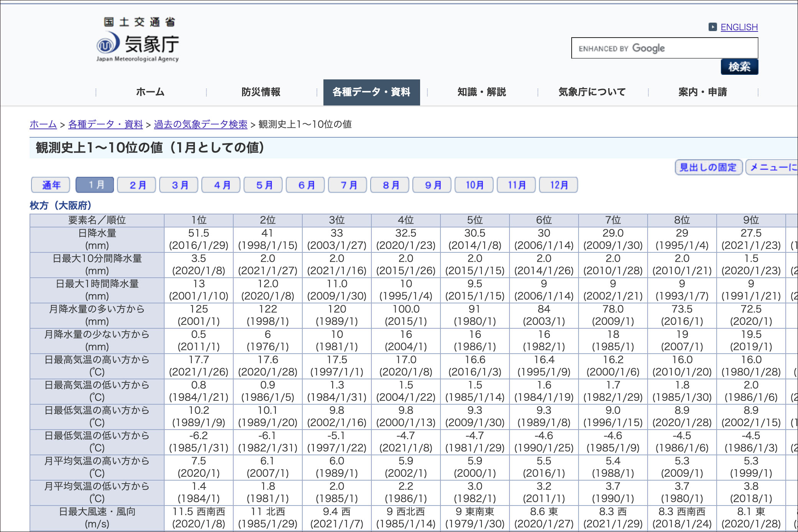Image resolution: width=798 pixels, height=532 pixels.
Task: Follow the 過去の気象データ検索 breadcrumb link
Action: point(200,124)
